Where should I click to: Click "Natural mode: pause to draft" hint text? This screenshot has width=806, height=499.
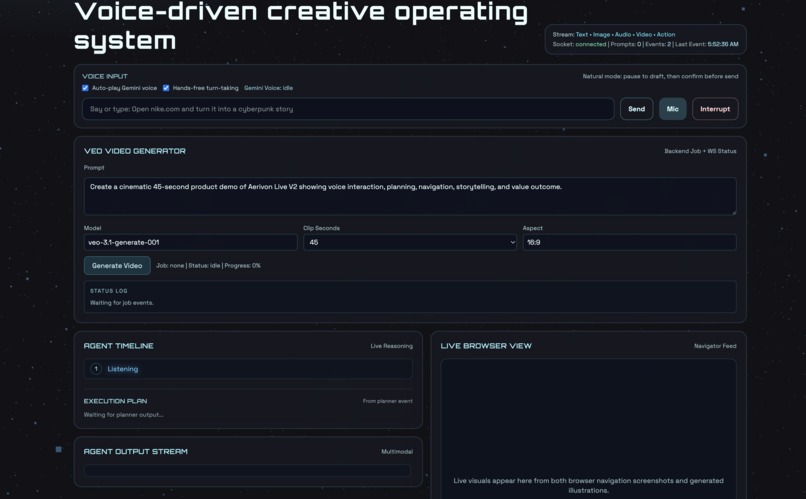[x=660, y=76]
